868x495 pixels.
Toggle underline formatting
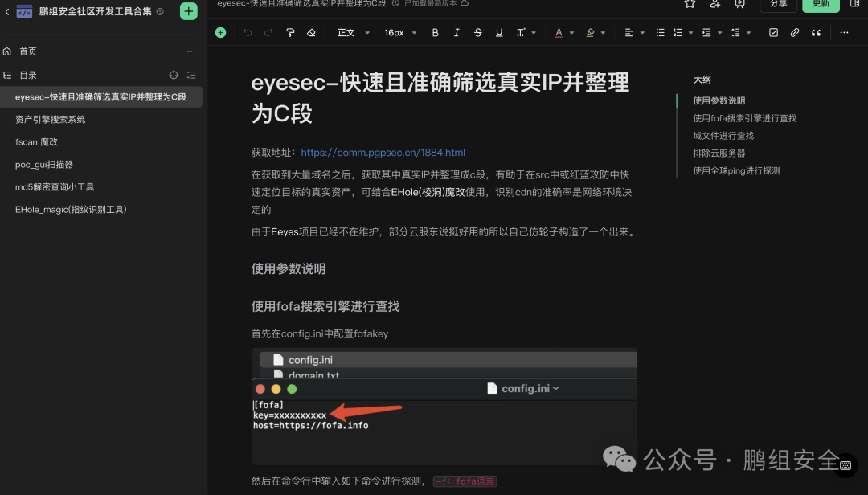tap(499, 33)
